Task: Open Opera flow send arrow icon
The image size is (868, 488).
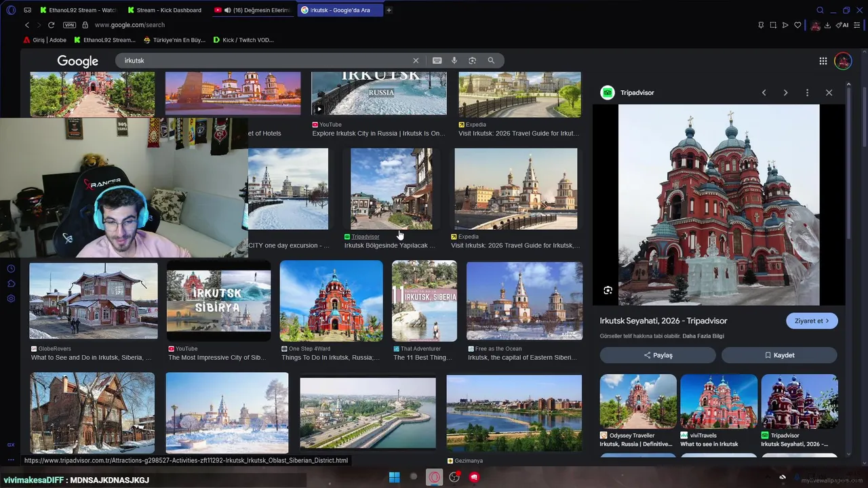Action: coord(785,25)
